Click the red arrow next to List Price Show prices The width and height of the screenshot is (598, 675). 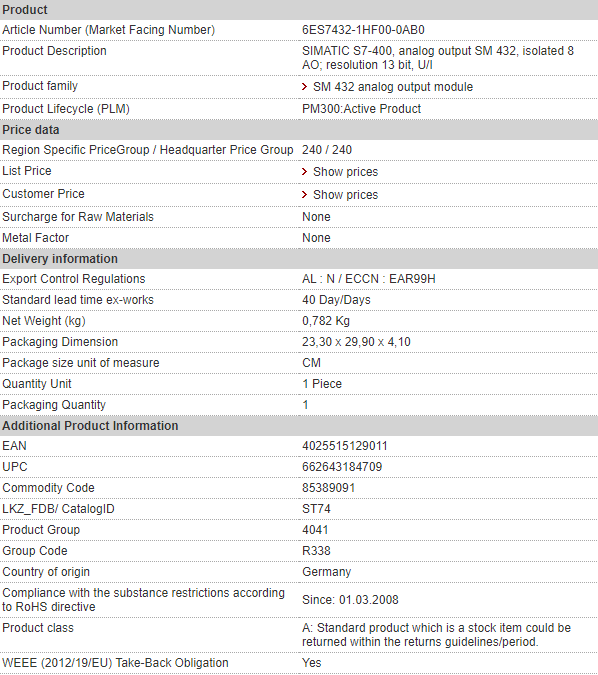click(x=304, y=172)
